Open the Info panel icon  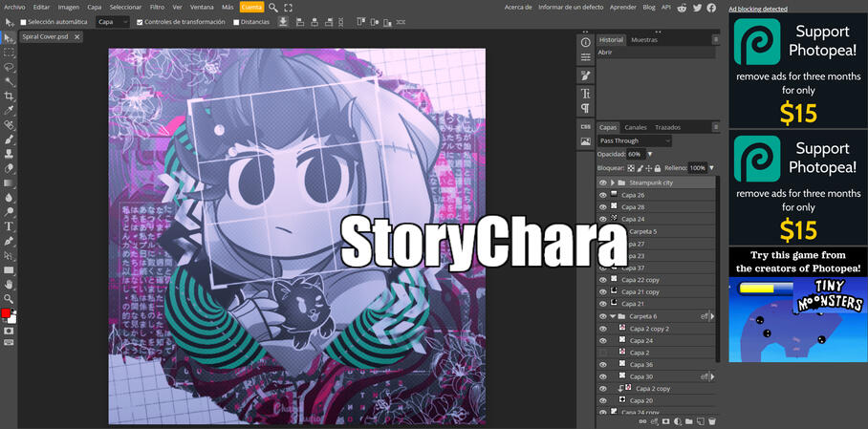pyautogui.click(x=585, y=42)
